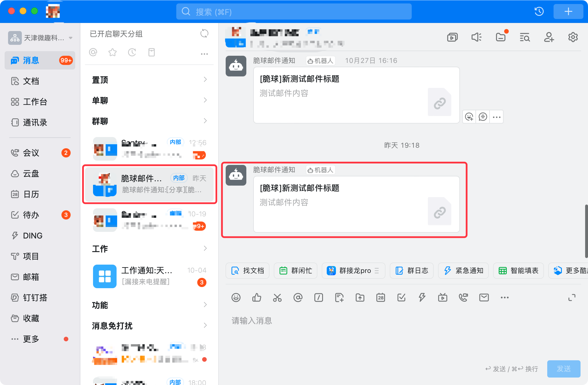Click 群闲忙 quick action
Image resolution: width=588 pixels, height=385 pixels.
(295, 271)
